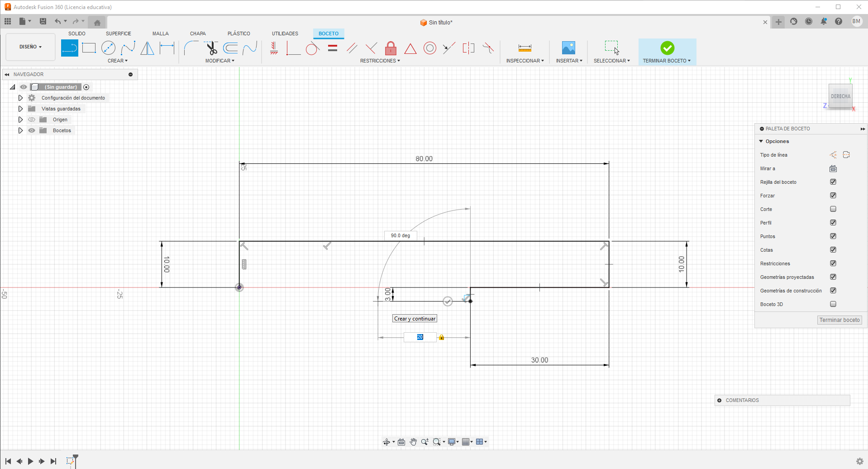This screenshot has height=469, width=868.
Task: Expand Configuración del documento node
Action: pos(20,98)
